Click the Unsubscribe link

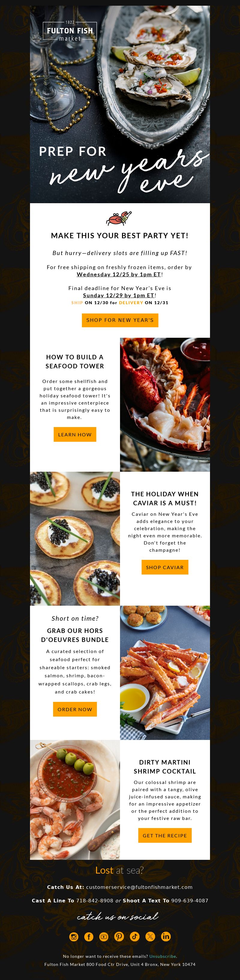pyautogui.click(x=163, y=956)
